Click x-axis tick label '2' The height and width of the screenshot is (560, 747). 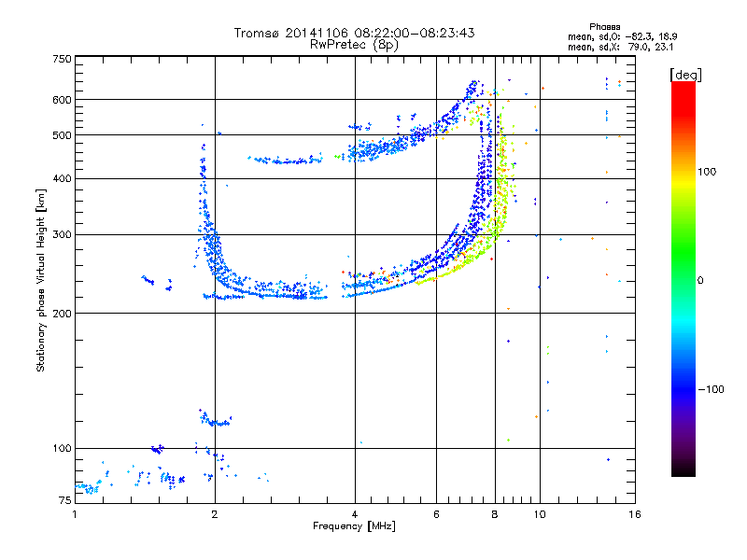215,514
